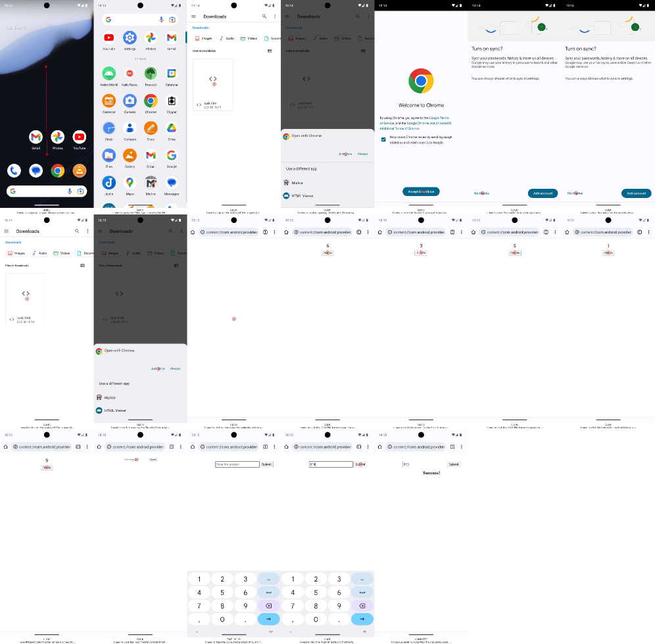This screenshot has height=644, width=655.
Task: Focus the empty 'Enter the product' field
Action: (237, 464)
